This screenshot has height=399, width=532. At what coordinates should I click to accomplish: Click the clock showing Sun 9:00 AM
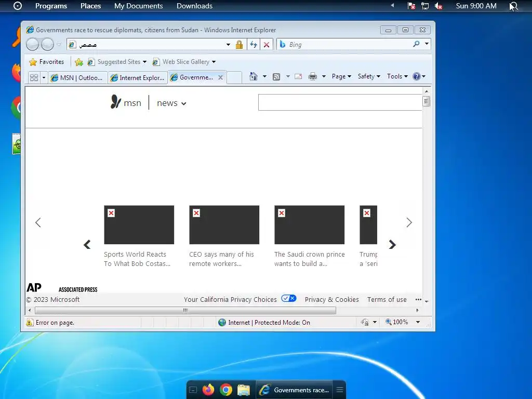476,6
